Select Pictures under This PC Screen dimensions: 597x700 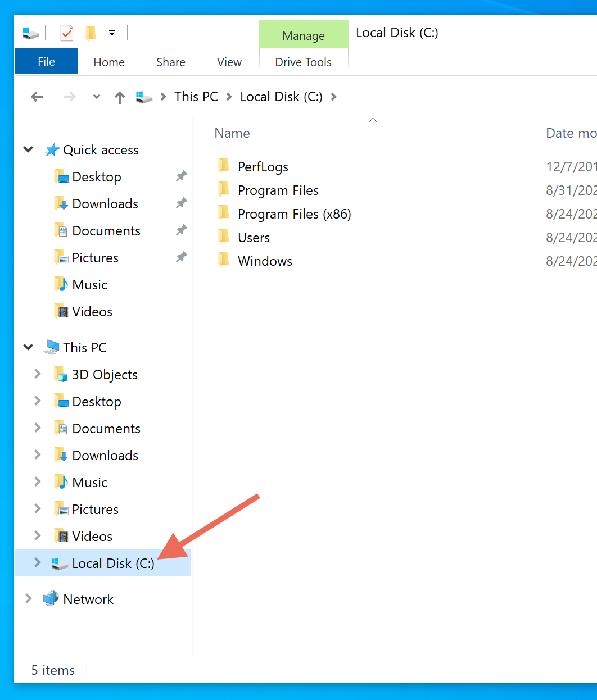(x=95, y=510)
